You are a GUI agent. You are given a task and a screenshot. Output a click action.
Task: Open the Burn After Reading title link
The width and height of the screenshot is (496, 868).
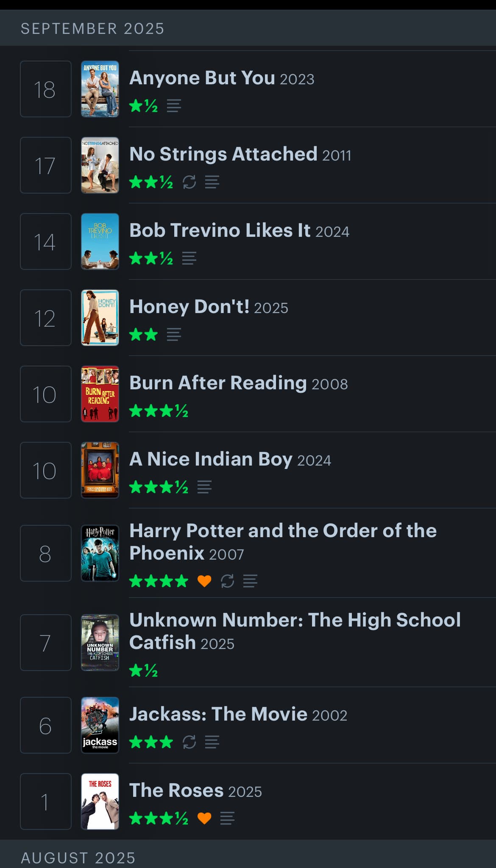click(x=218, y=383)
